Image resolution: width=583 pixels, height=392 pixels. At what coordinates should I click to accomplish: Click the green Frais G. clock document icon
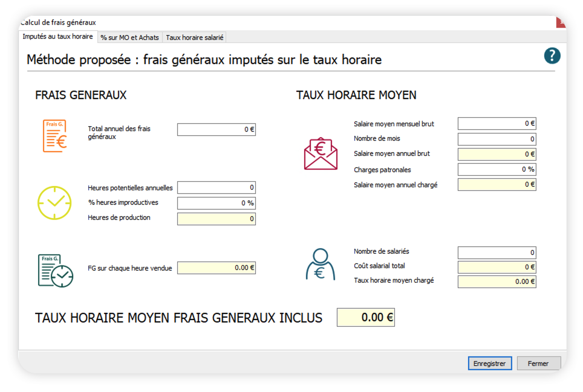click(x=54, y=270)
